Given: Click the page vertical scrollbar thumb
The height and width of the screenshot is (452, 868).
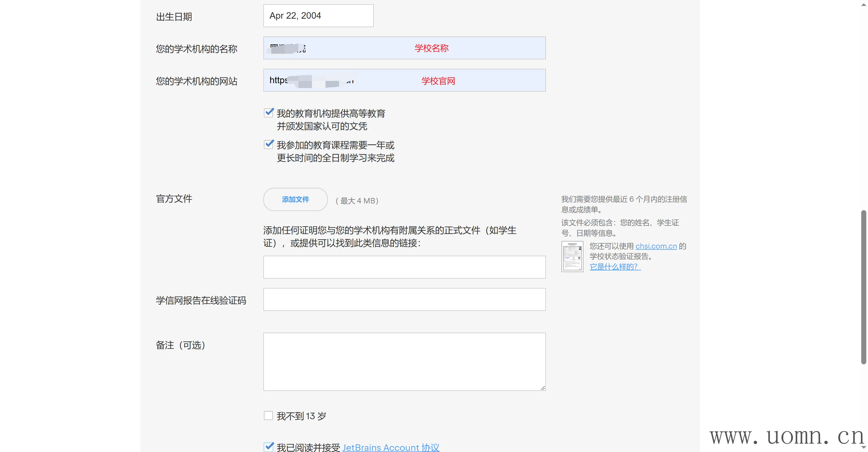Looking at the screenshot, I should point(863,287).
